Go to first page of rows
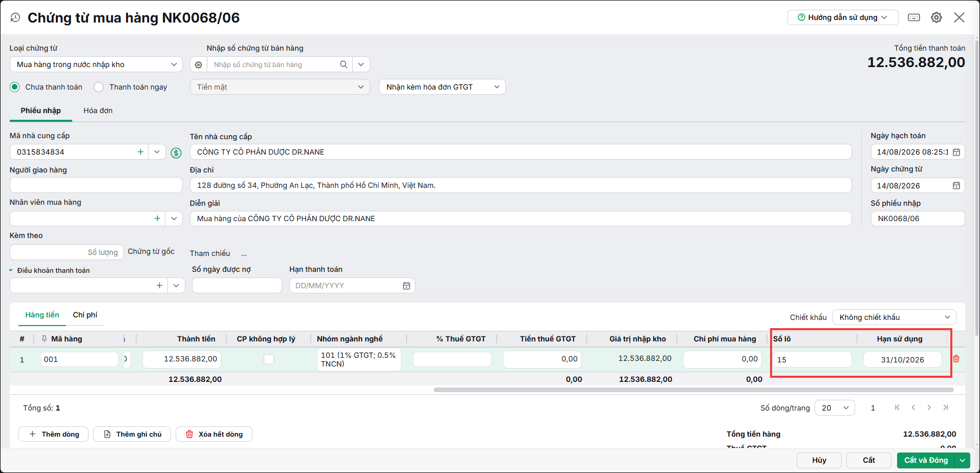 pos(897,407)
